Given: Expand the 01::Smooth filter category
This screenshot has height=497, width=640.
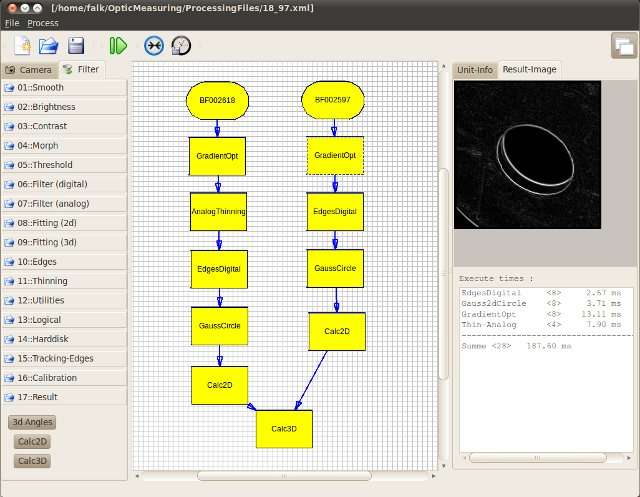Looking at the screenshot, I should (x=64, y=88).
